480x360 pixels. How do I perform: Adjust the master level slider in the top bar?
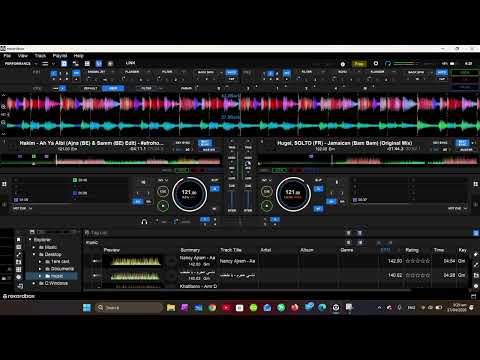407,63
